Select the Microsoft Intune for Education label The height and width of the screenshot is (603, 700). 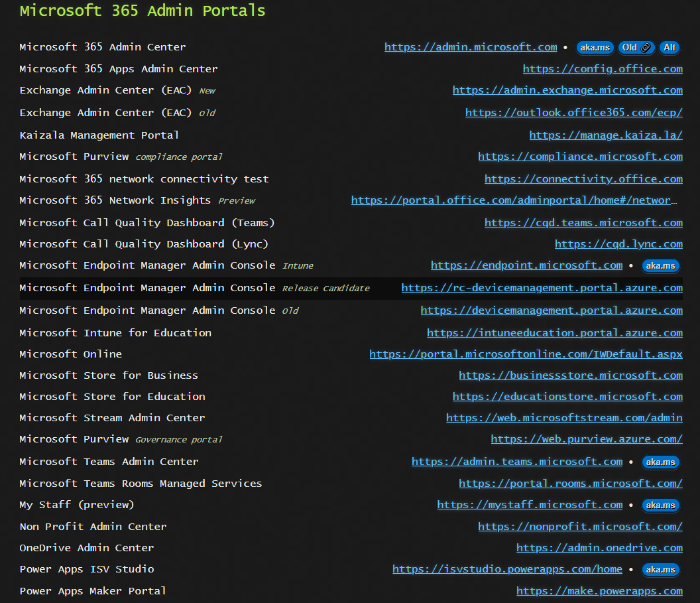click(x=115, y=333)
